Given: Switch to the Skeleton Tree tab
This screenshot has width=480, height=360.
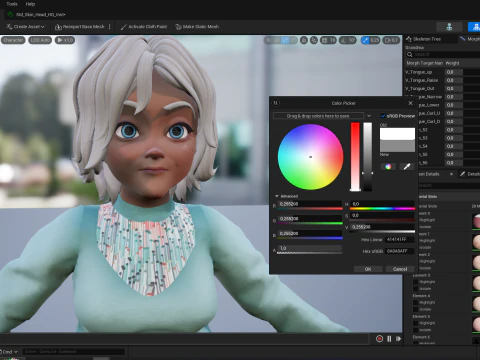Looking at the screenshot, I should pos(427,39).
